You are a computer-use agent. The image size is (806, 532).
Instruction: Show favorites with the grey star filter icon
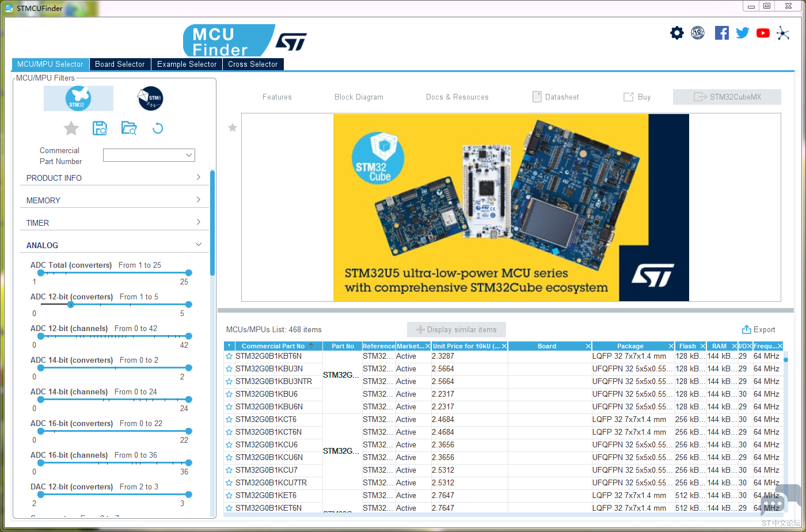pyautogui.click(x=71, y=128)
